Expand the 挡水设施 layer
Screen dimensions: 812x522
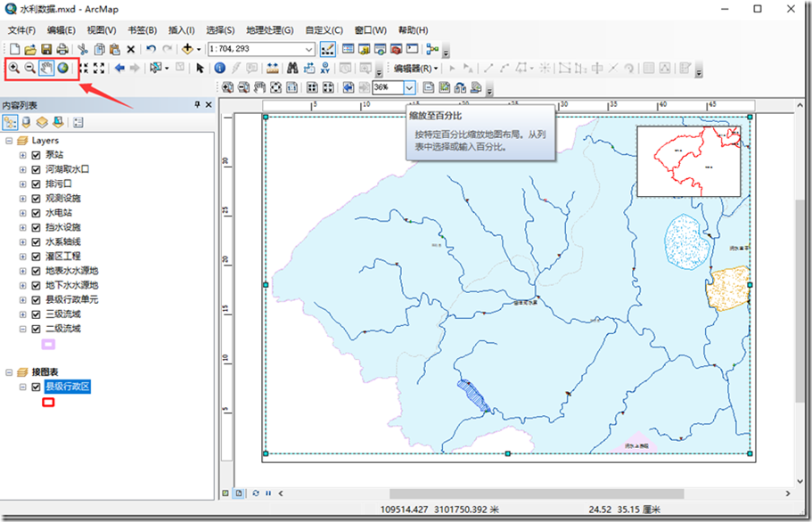pyautogui.click(x=22, y=227)
